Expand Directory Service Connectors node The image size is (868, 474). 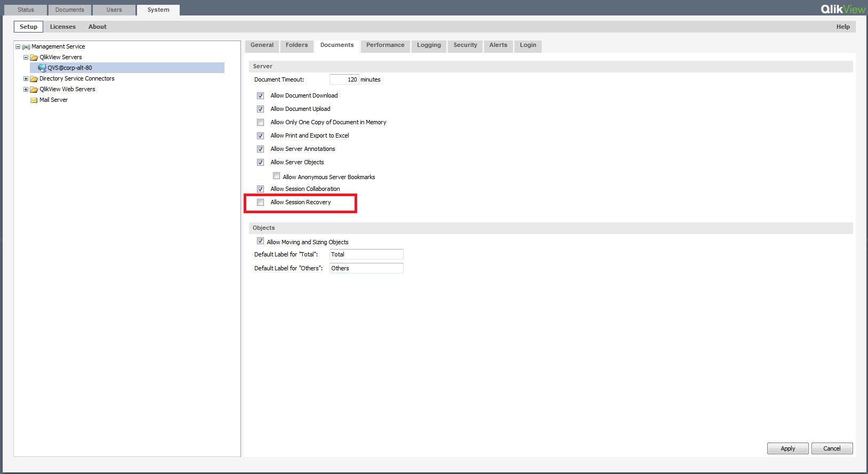pos(26,79)
